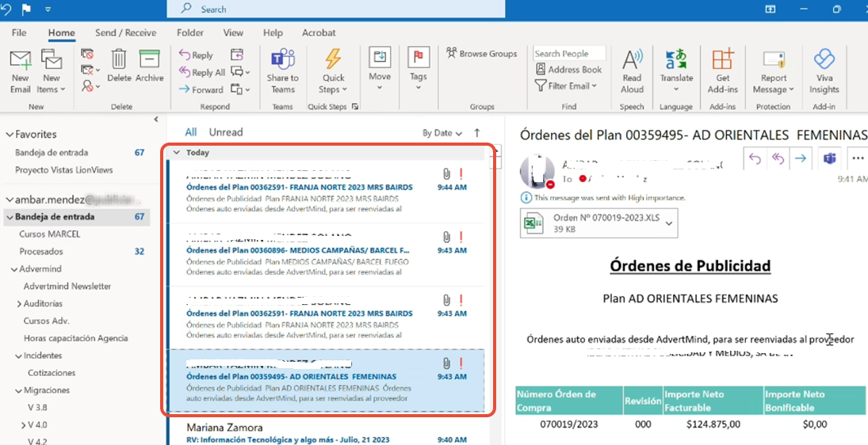This screenshot has height=445, width=868.
Task: Open the Tags flag menu
Action: (x=419, y=69)
